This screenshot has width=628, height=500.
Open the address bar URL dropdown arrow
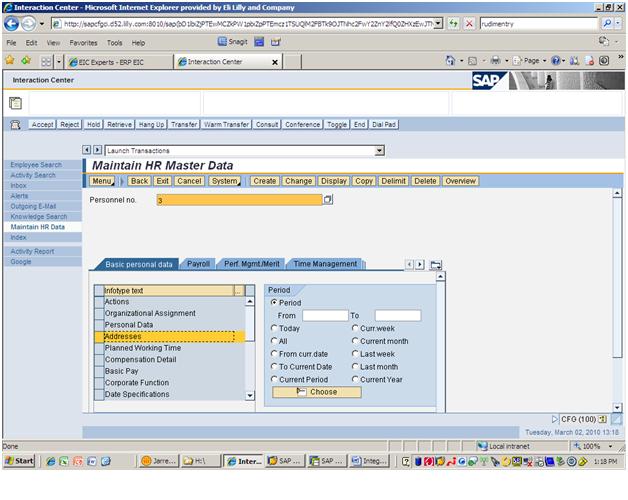439,24
